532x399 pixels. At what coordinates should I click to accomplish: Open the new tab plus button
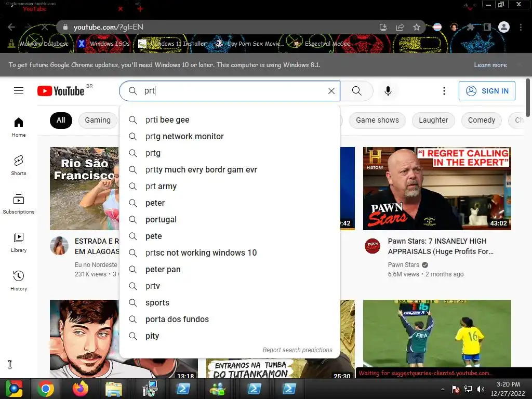tap(140, 9)
